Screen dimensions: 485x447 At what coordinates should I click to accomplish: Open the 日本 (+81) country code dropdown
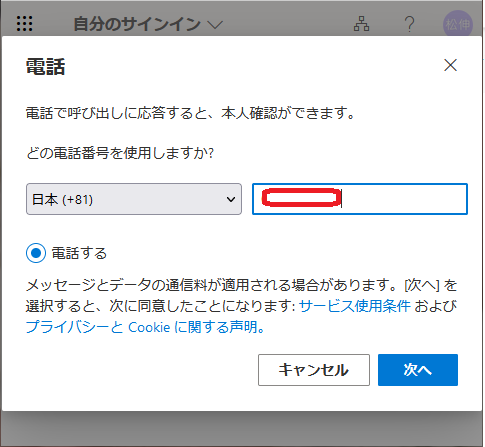(134, 199)
